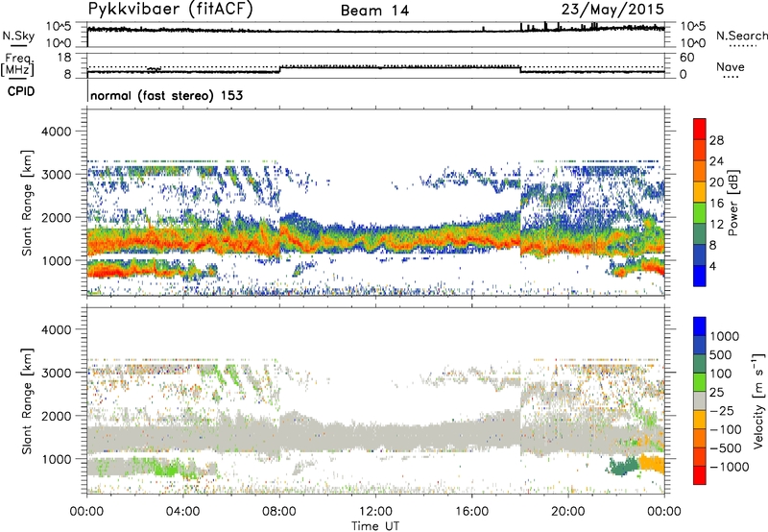
Task: Click the 'Velocity [m s-1]' color bar label
Action: 758,400
